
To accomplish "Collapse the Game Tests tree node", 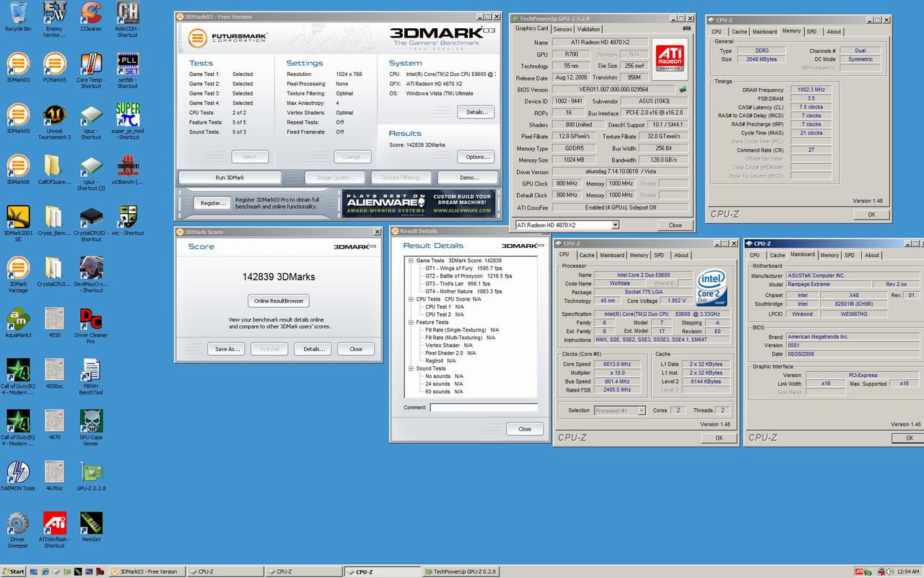I will 411,260.
